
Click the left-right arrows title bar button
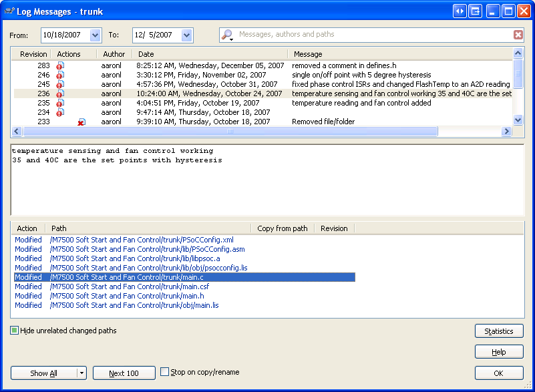tap(460, 11)
